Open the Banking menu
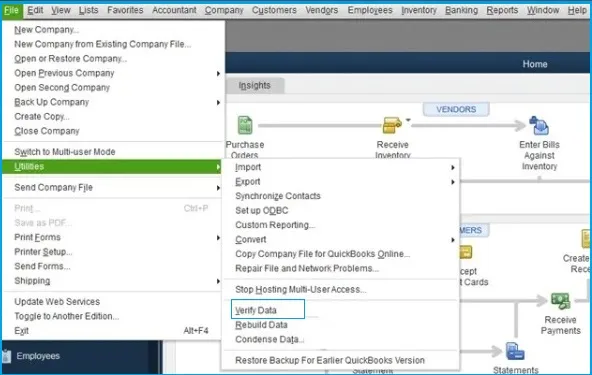This screenshot has height=375, width=592. [461, 10]
